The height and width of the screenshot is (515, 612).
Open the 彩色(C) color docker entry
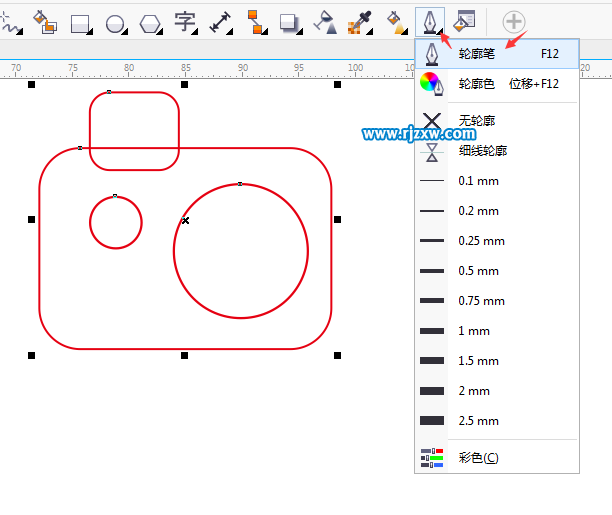pos(478,458)
